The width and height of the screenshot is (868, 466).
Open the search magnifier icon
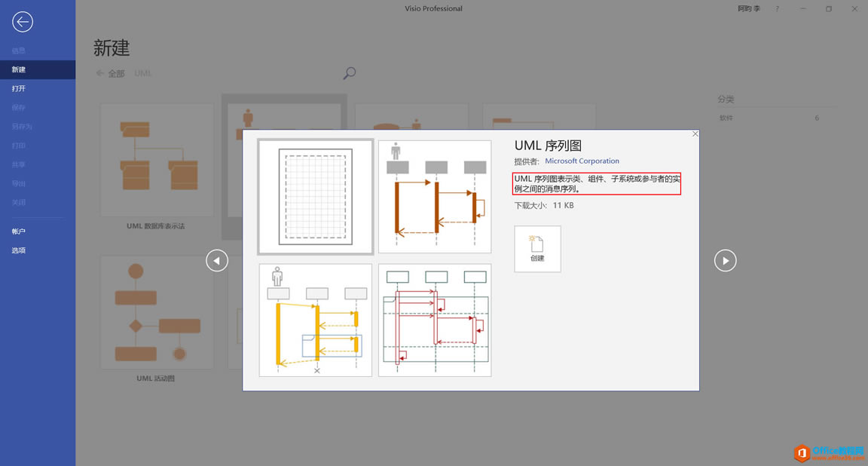coord(348,73)
